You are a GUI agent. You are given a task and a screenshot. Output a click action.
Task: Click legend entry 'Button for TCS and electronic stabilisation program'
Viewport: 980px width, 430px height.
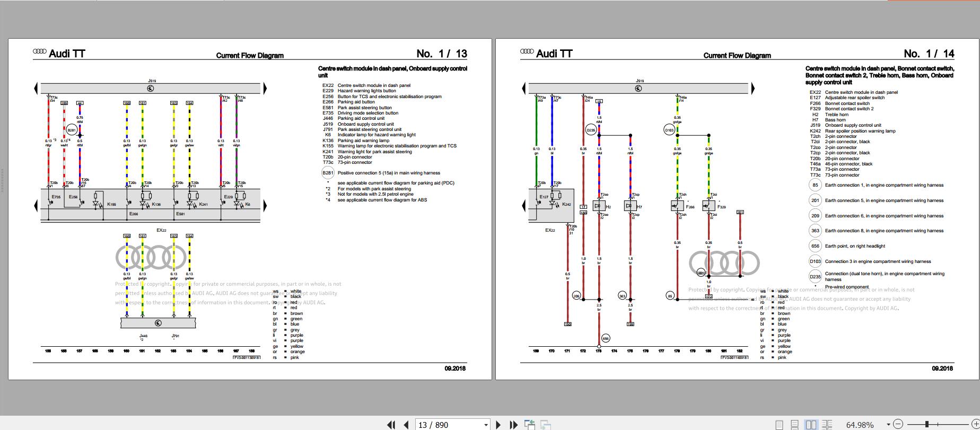[x=390, y=96]
